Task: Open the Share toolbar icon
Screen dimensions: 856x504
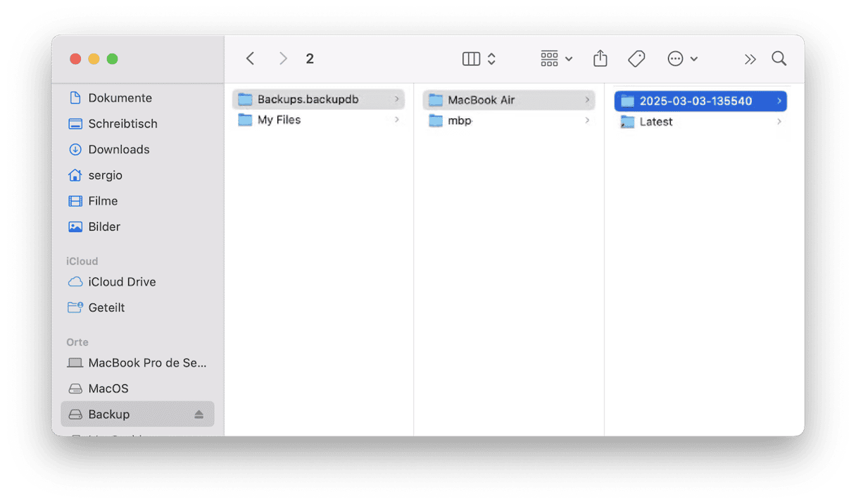Action: tap(600, 59)
